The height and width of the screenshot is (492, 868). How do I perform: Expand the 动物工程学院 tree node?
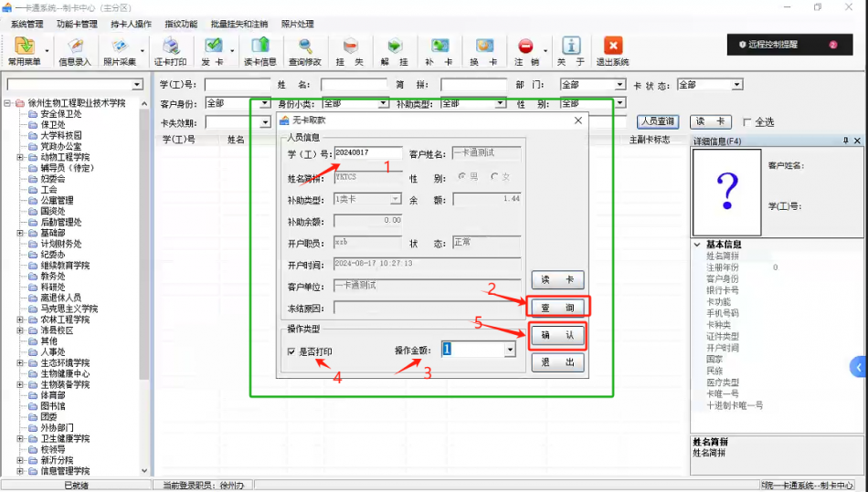point(20,158)
